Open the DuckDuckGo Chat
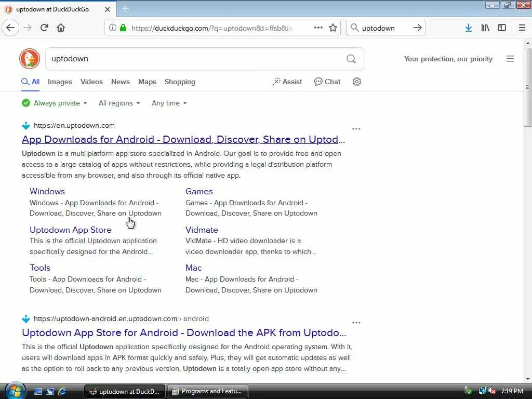This screenshot has width=532, height=399. (327, 82)
